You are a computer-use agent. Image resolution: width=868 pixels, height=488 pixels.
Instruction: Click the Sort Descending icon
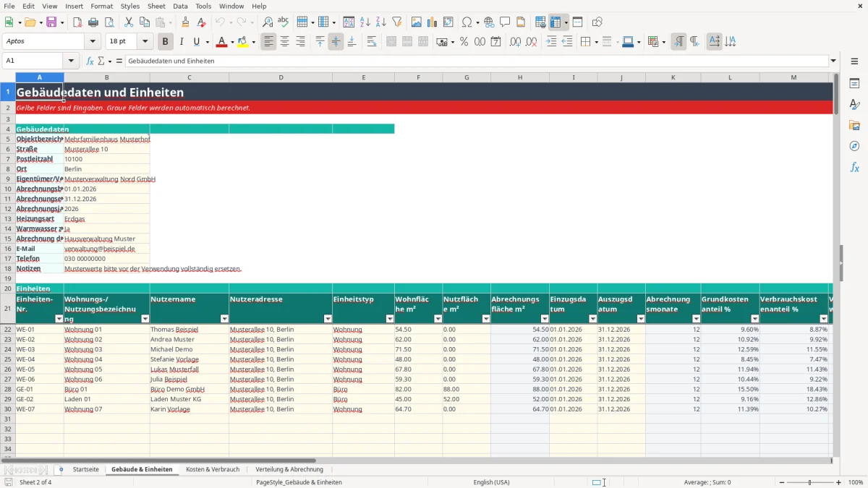[380, 22]
